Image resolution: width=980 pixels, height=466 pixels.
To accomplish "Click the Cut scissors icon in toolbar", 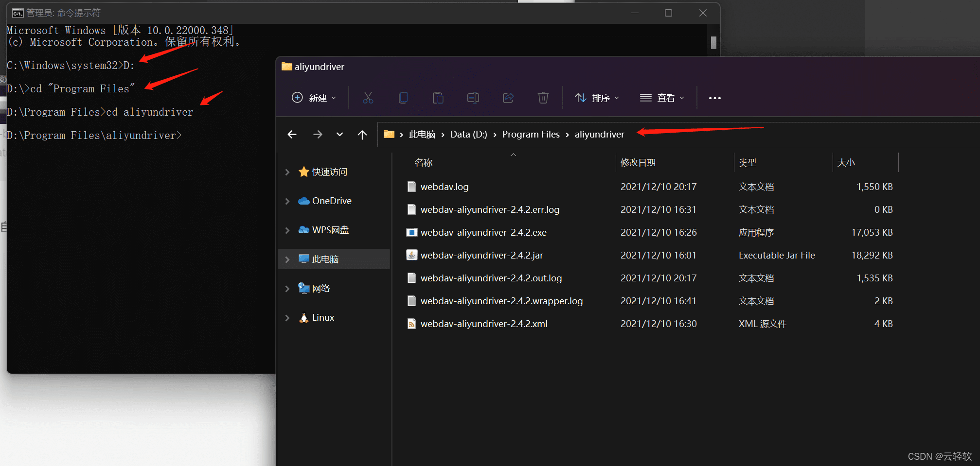I will pos(368,98).
